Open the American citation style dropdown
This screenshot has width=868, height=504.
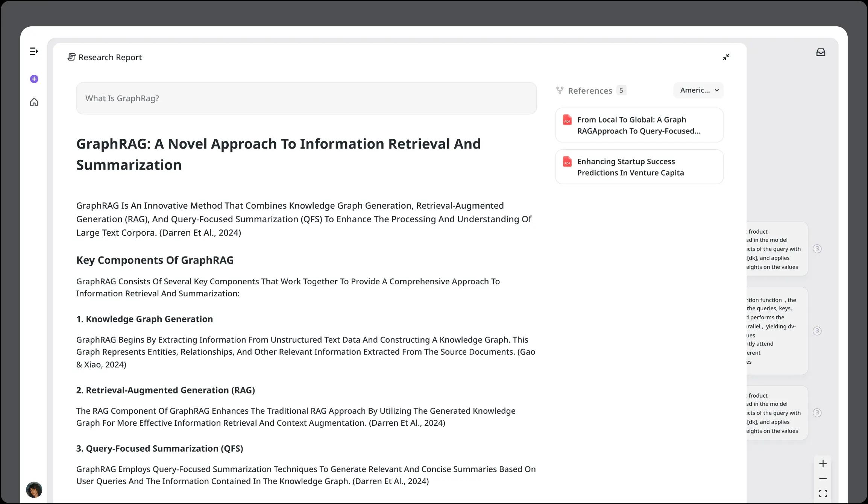click(x=698, y=90)
